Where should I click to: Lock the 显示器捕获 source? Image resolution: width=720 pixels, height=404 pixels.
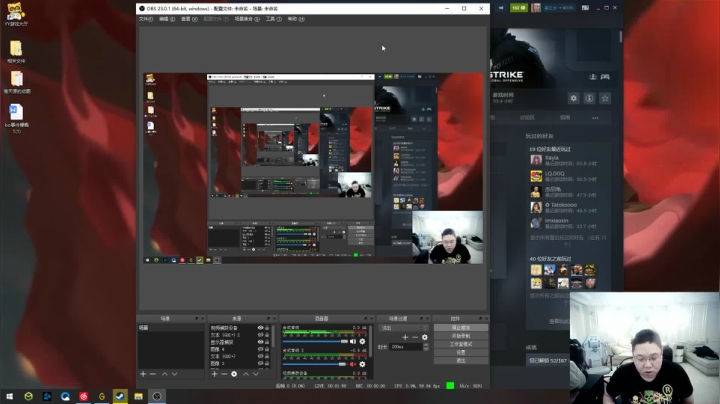point(267,342)
